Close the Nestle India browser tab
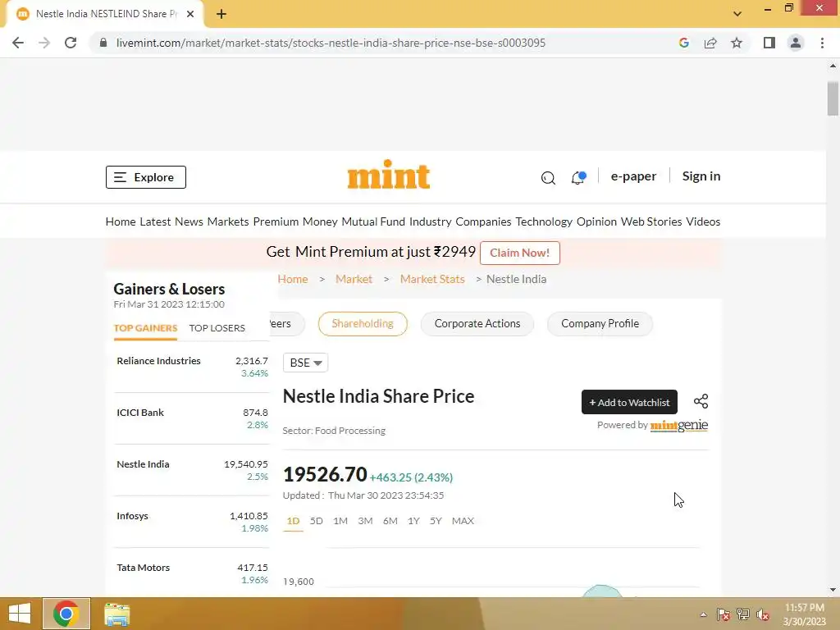840x630 pixels. [190, 14]
